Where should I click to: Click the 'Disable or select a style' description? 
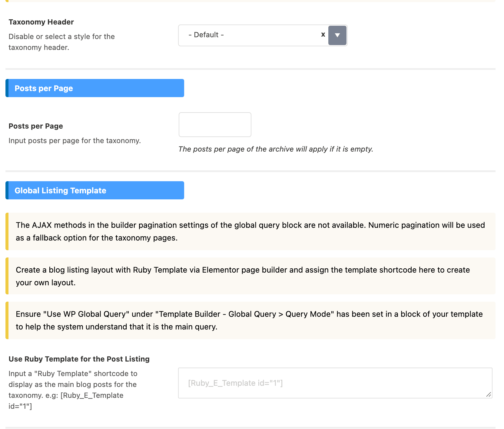(x=62, y=42)
